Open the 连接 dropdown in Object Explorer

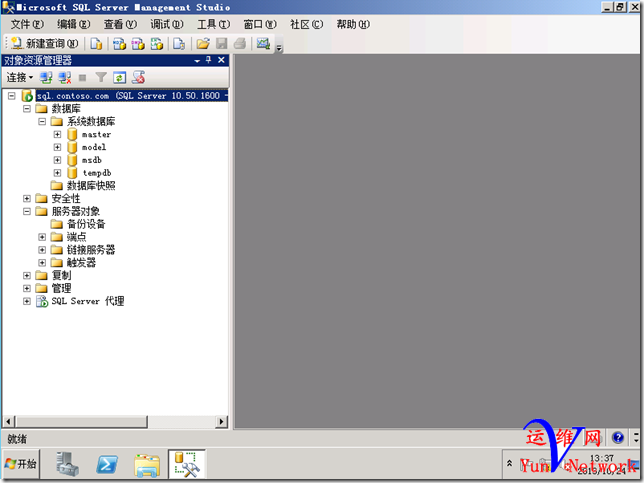coord(20,77)
